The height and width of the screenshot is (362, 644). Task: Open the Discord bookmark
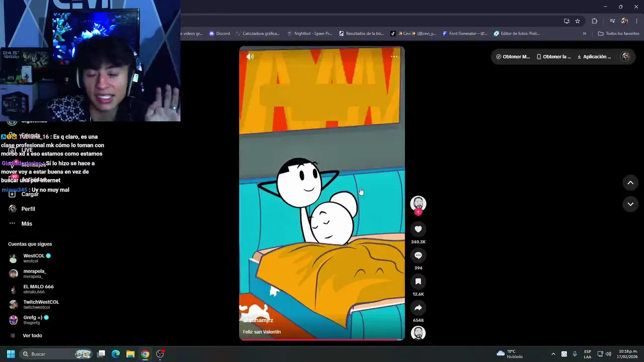click(x=219, y=34)
